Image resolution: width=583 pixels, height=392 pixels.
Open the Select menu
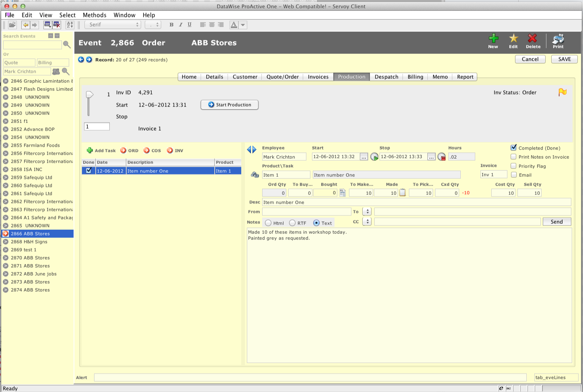tap(68, 15)
